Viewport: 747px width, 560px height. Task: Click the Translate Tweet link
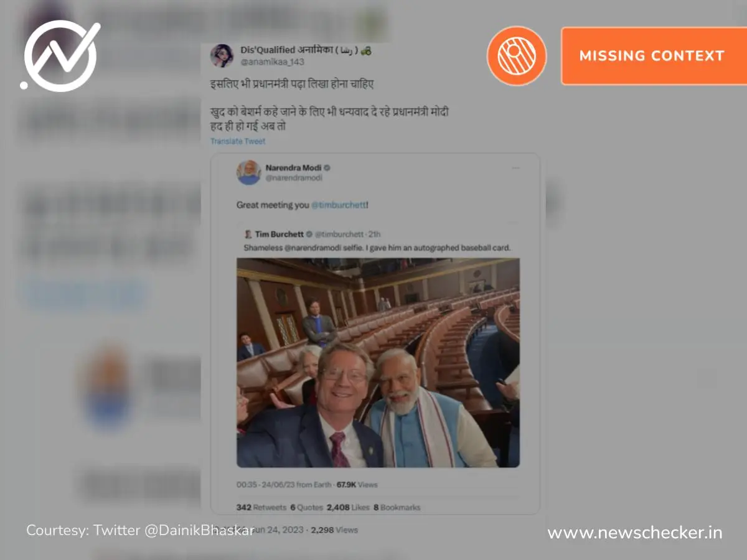(238, 141)
